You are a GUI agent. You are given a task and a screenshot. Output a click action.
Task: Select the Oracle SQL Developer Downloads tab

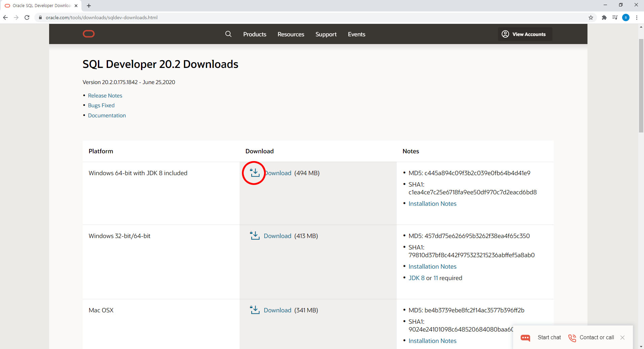point(40,6)
